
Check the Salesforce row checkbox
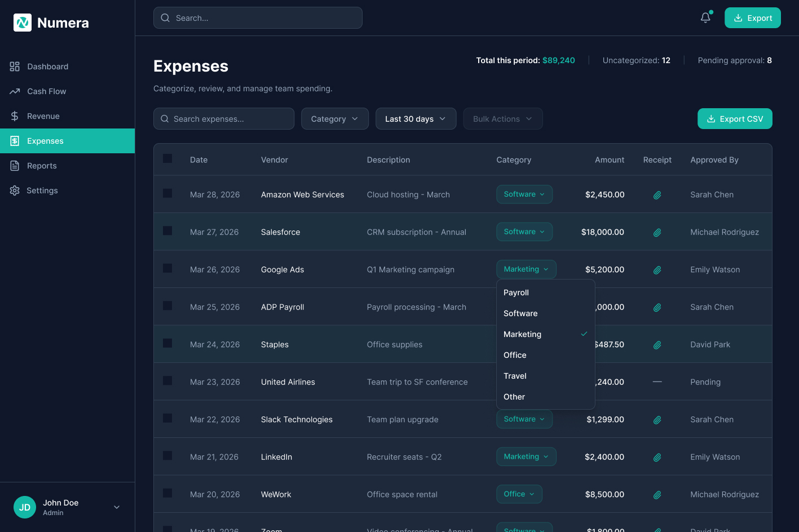click(167, 230)
